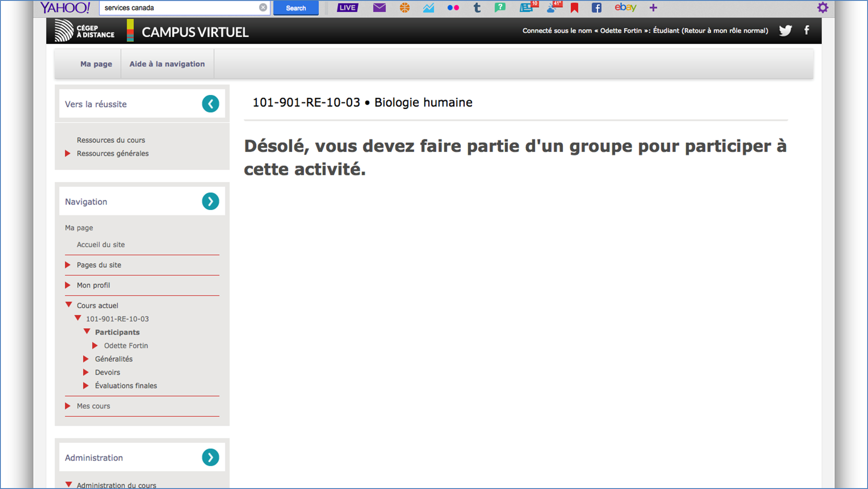The width and height of the screenshot is (868, 489).
Task: Click into the Yahoo search input field
Action: pyautogui.click(x=180, y=8)
